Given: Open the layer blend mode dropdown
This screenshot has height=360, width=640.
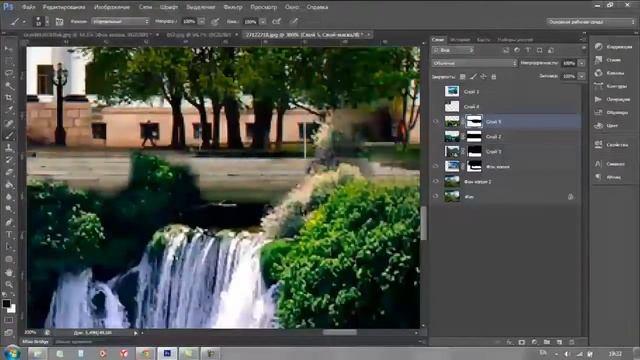Looking at the screenshot, I should [474, 63].
